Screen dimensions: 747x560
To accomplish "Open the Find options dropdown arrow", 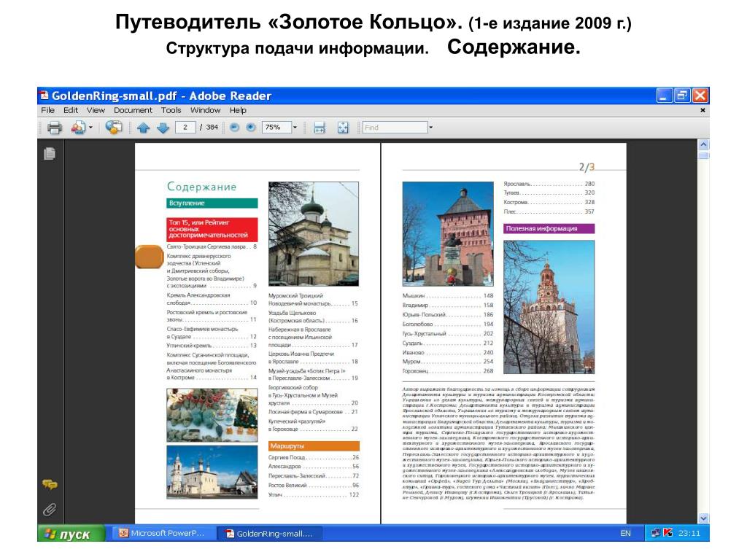I will click(430, 127).
